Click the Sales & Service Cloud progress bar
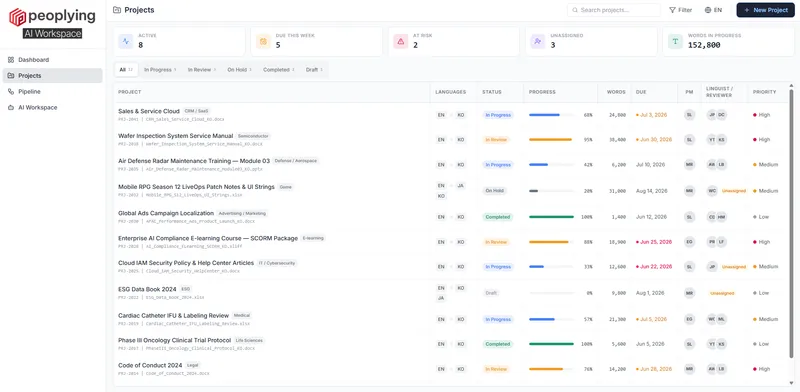The height and width of the screenshot is (392, 800). pyautogui.click(x=552, y=115)
